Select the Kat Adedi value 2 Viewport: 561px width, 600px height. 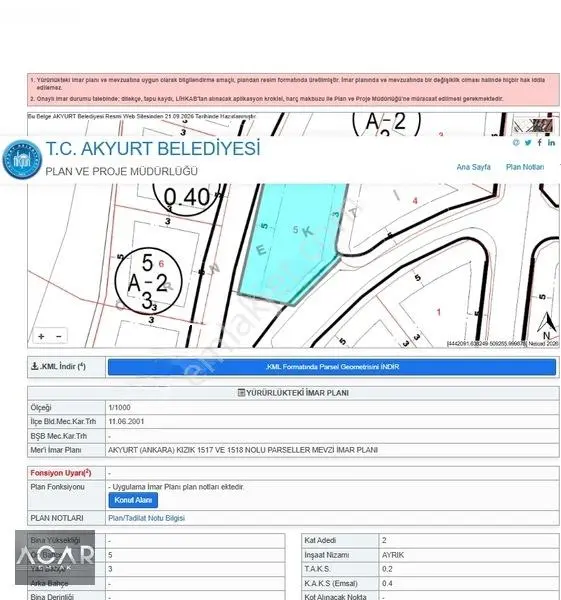pos(384,540)
